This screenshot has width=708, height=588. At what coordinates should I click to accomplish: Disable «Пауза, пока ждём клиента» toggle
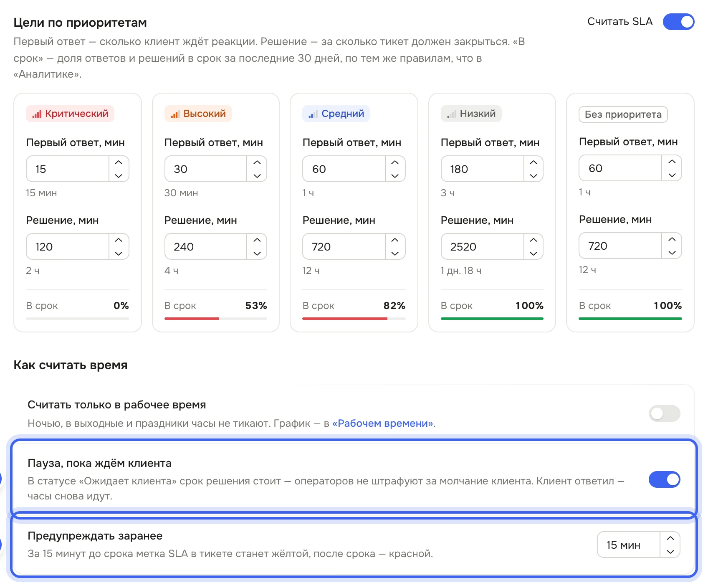click(665, 479)
